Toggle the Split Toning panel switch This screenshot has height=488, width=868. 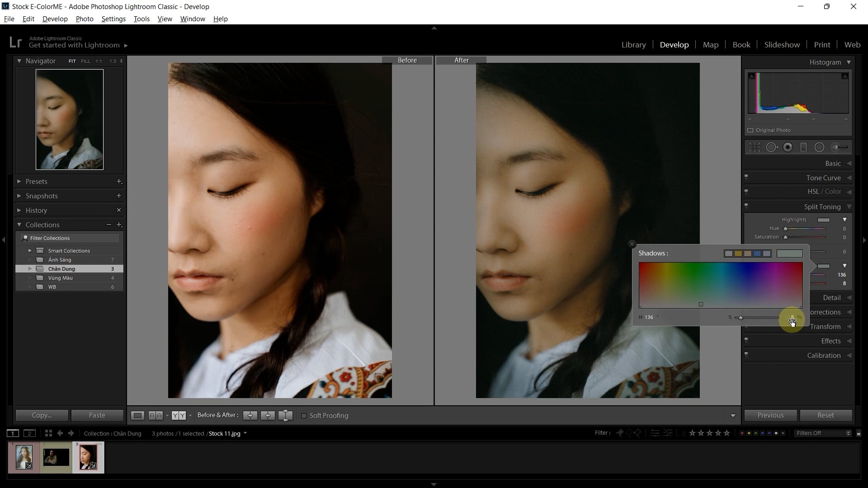[746, 206]
